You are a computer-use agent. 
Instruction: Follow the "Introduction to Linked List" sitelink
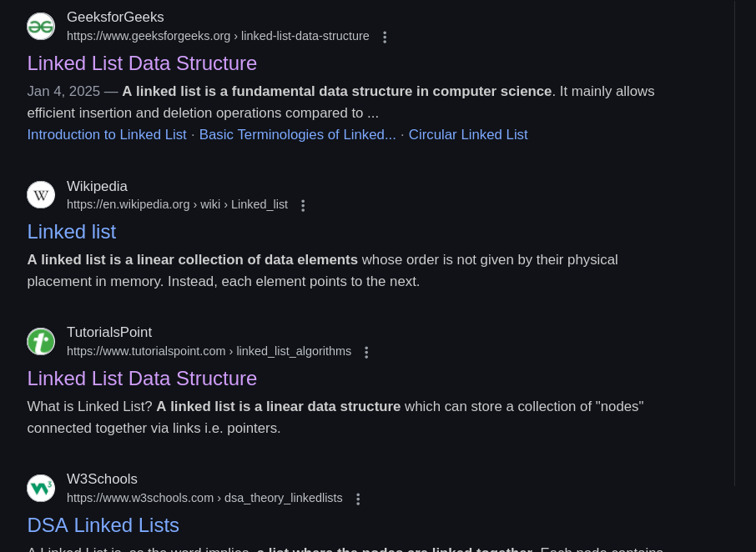coord(107,135)
